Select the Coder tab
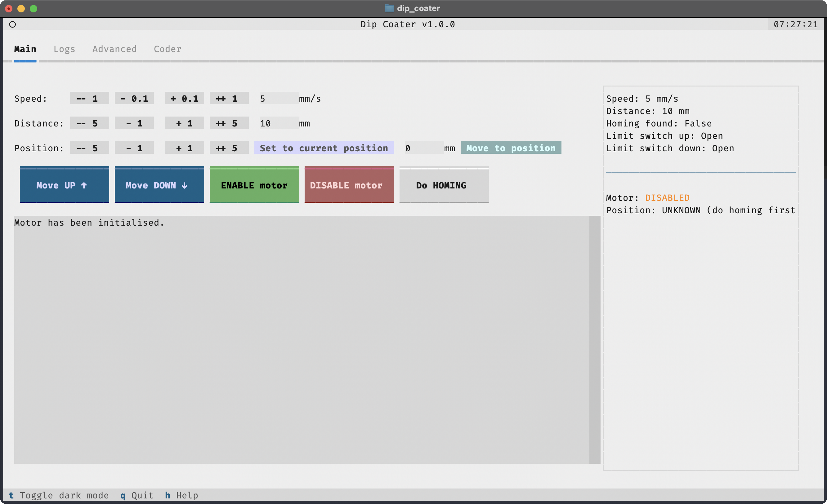Viewport: 827px width, 504px height. click(168, 49)
